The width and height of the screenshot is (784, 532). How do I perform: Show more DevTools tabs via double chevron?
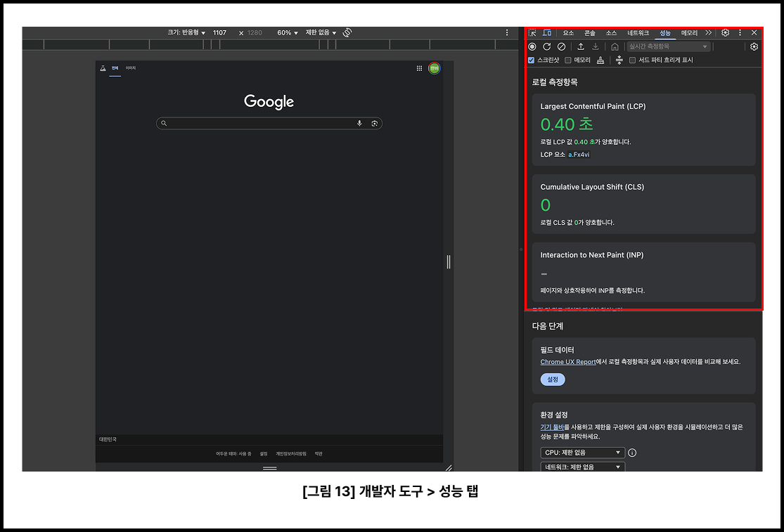(x=709, y=32)
